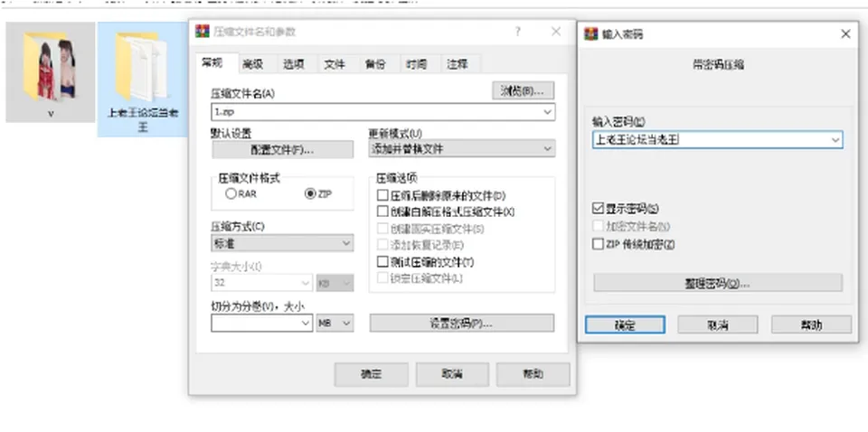Open the 压缩方式 标准 dropdown
This screenshot has width=868, height=432.
point(282,243)
